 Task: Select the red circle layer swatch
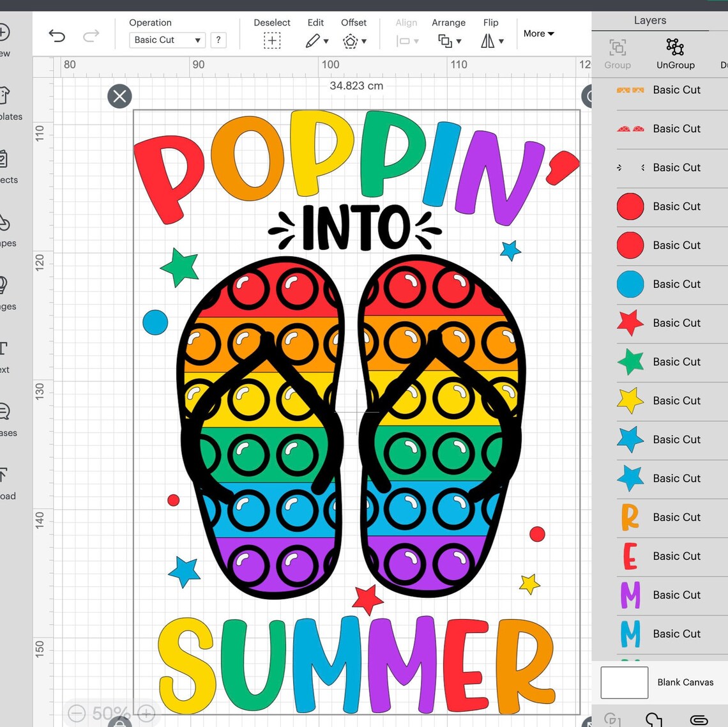(x=630, y=206)
